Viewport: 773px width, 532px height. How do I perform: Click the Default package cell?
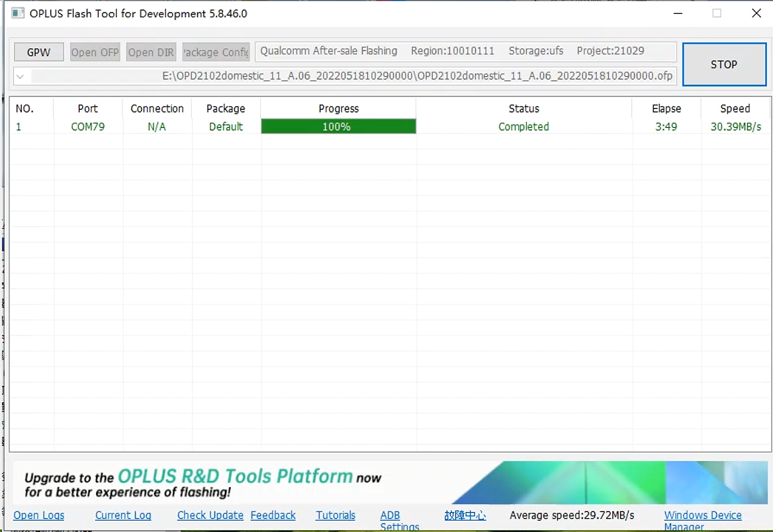(x=226, y=126)
